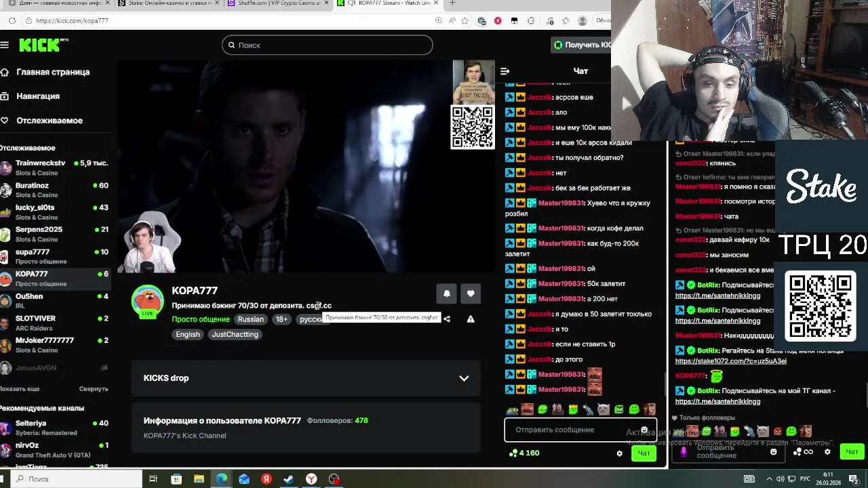Click the report warning triangle icon
This screenshot has height=488, width=868.
(471, 319)
